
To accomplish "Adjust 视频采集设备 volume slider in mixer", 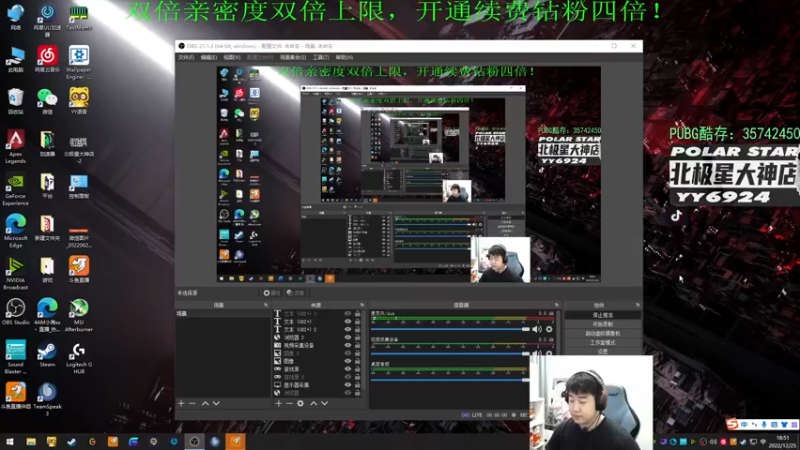I will 450,354.
